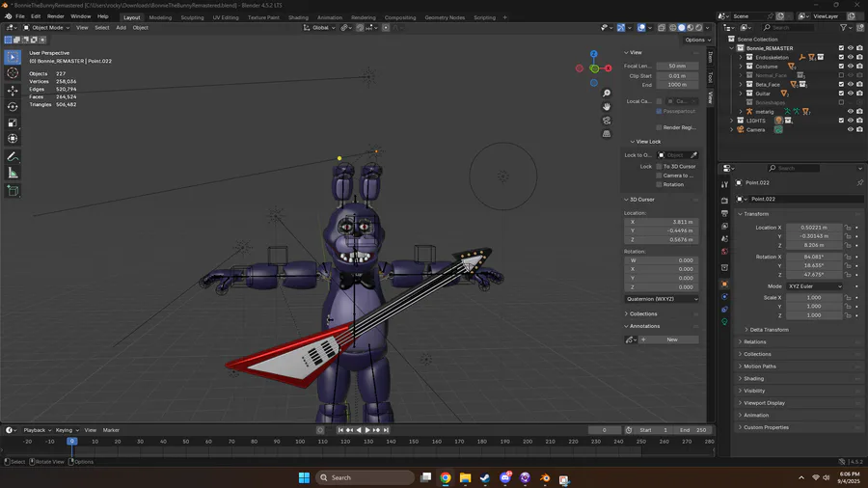This screenshot has height=488, width=868.
Task: Select the Transform tool
Action: [13, 139]
